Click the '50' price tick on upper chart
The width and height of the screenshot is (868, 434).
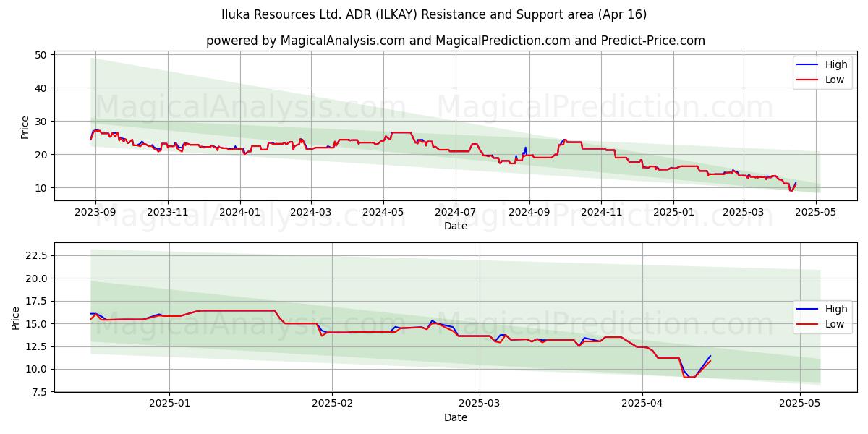coord(41,55)
